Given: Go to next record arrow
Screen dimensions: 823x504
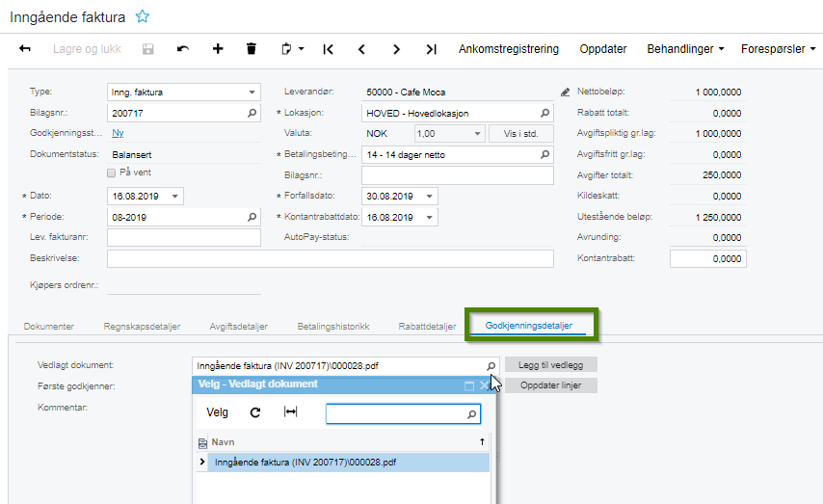Looking at the screenshot, I should (x=396, y=48).
